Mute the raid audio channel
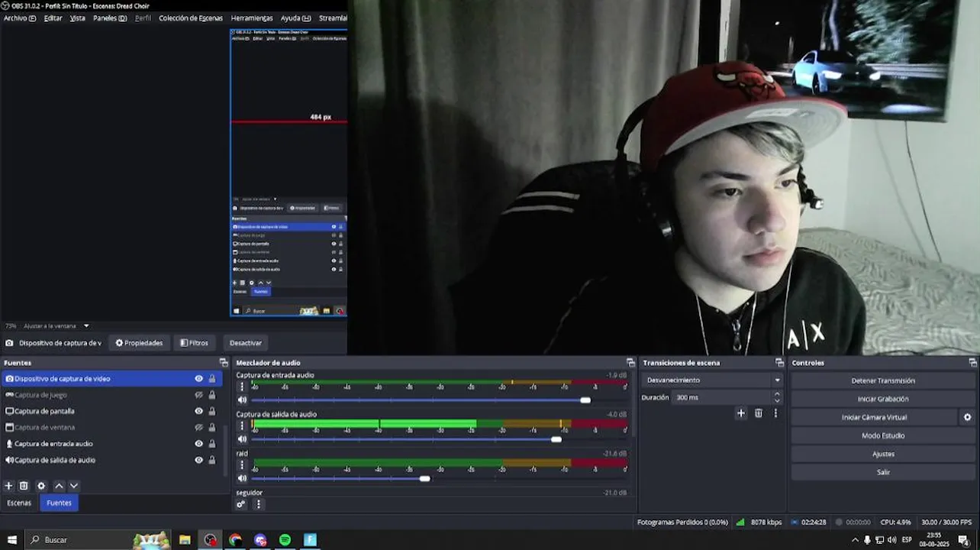This screenshot has width=980, height=550. click(242, 479)
